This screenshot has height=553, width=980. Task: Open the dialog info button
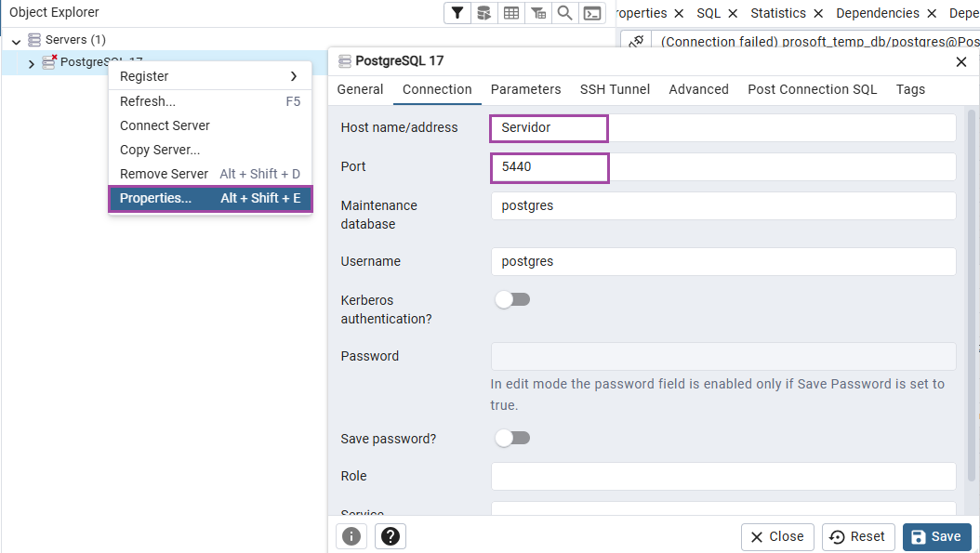351,536
